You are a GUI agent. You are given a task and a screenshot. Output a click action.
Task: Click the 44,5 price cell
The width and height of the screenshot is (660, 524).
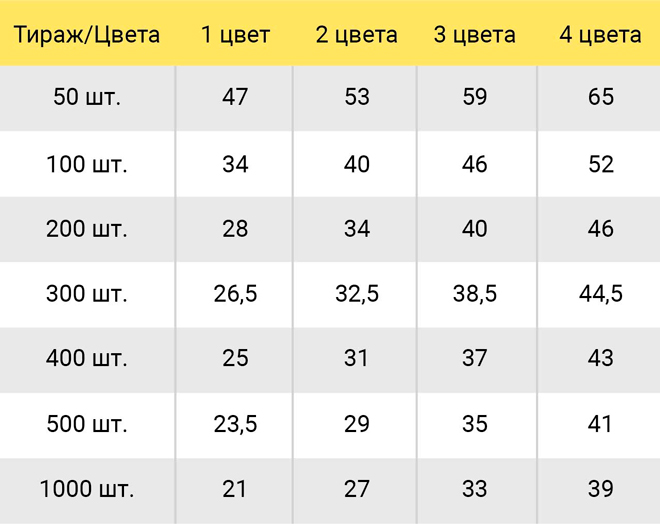[x=601, y=294]
